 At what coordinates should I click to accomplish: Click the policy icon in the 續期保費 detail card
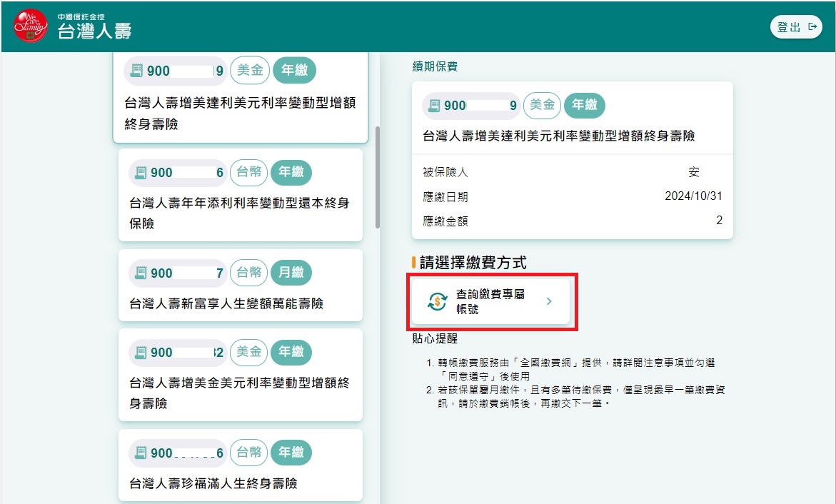[435, 106]
